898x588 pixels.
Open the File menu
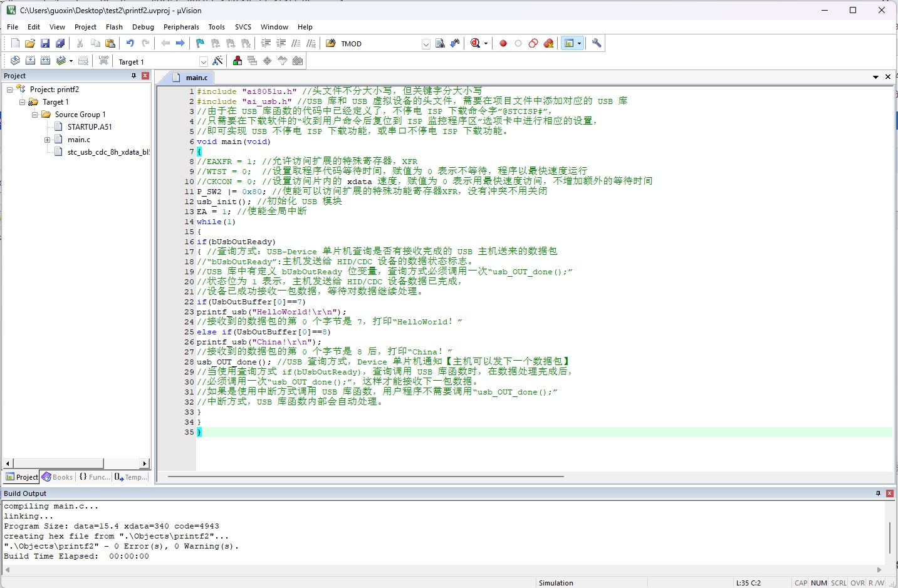click(x=13, y=27)
